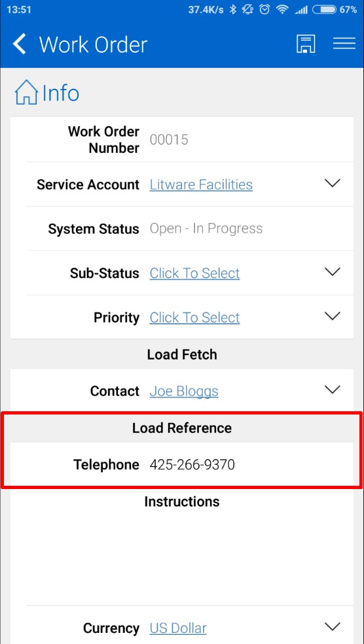Tap the Bluetooth status icon
This screenshot has width=364, height=644.
[233, 9]
